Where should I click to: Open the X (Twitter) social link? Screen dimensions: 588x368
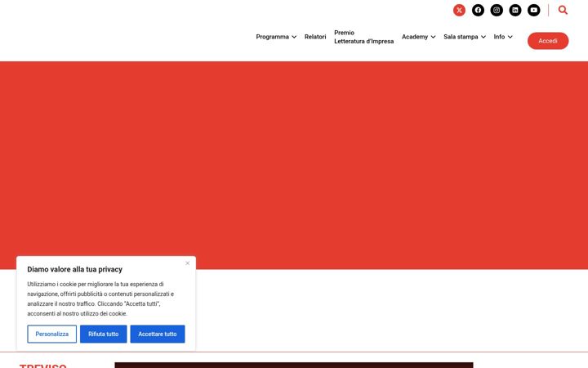click(459, 10)
